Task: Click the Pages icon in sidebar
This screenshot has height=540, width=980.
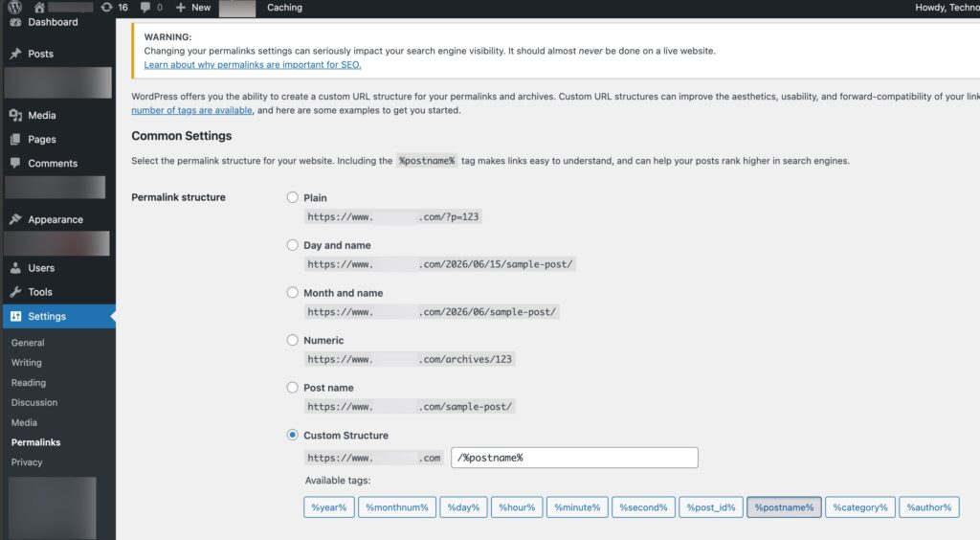Action: click(x=15, y=140)
